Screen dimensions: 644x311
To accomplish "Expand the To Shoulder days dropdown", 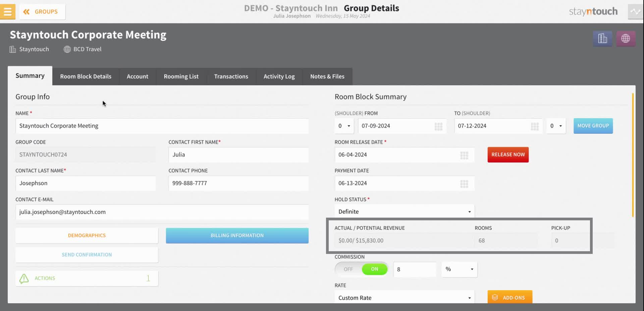I will pos(556,126).
